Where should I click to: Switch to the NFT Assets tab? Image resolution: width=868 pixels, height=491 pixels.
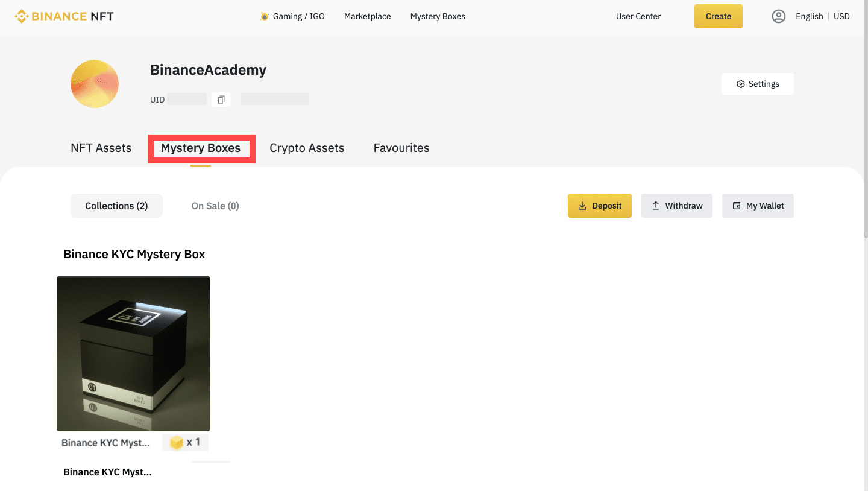point(101,148)
